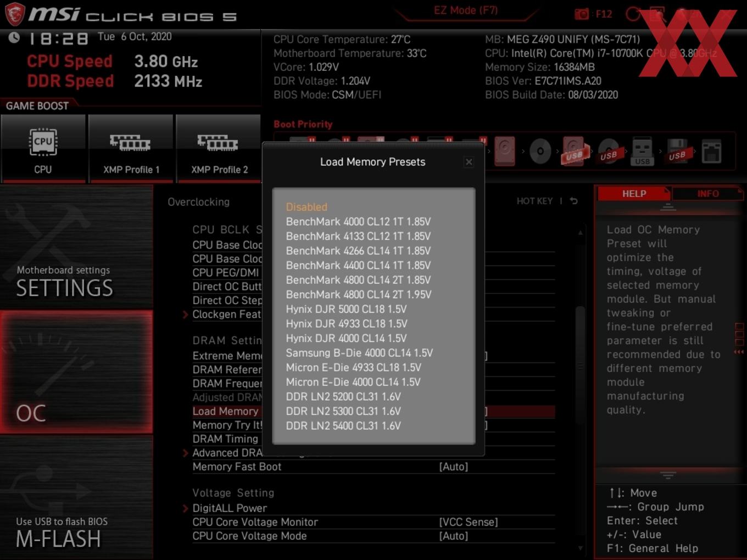This screenshot has height=560, width=747.
Task: Open the Motherboard SETTINGS section
Action: (x=76, y=247)
